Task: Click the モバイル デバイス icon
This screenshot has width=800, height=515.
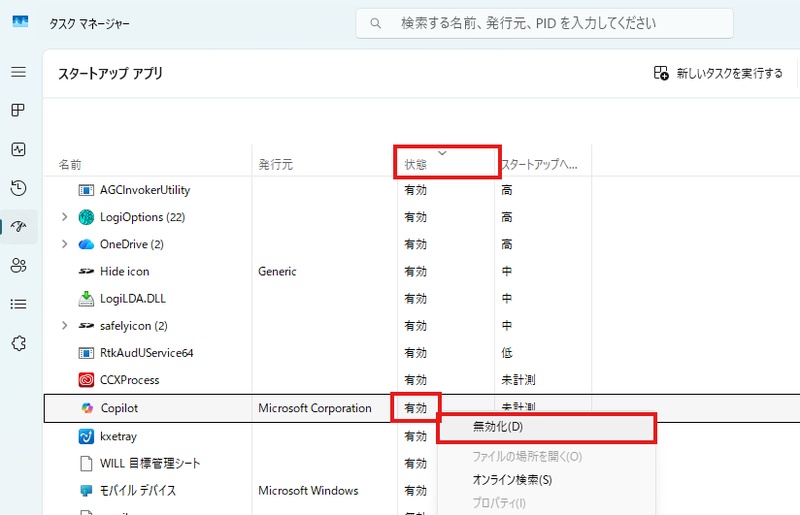Action: 86,491
